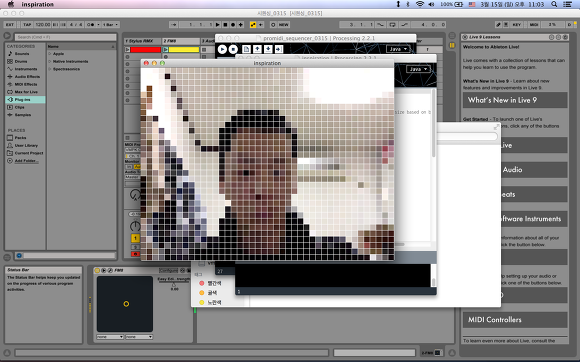Click Stop in the promidi_sequencer Processing window
Viewport: 580px width, 362px height.
233,49
